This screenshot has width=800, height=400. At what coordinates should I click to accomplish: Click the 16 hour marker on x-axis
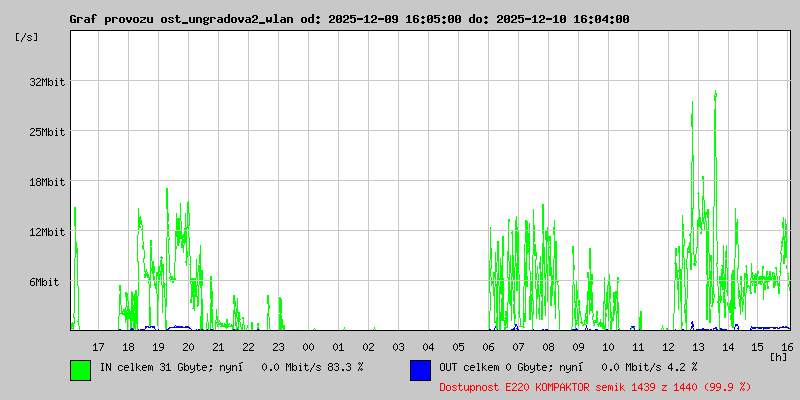788,347
